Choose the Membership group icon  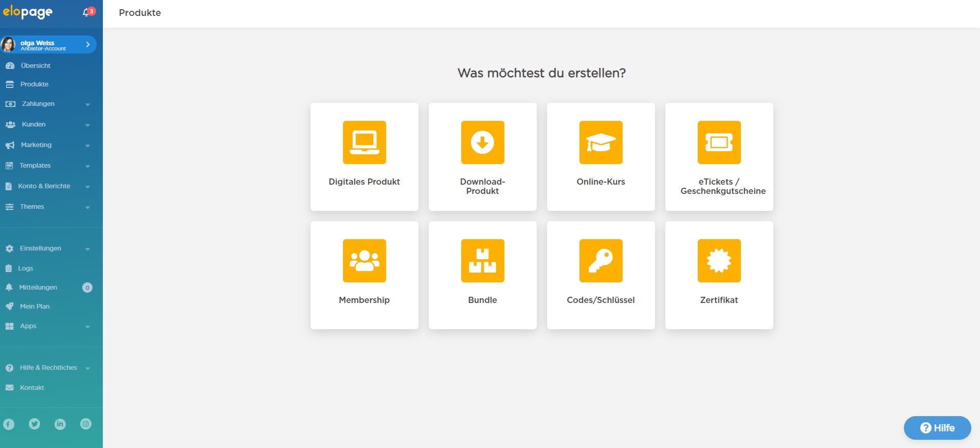click(x=364, y=261)
